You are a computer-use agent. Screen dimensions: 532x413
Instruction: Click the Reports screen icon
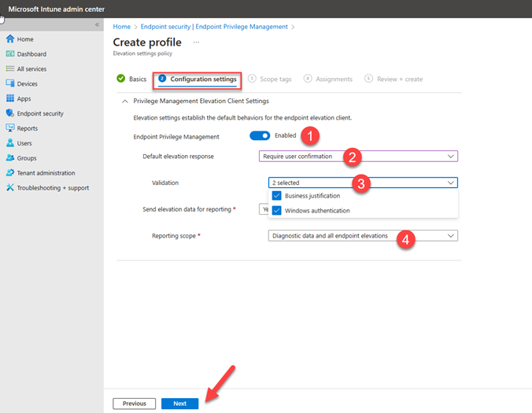[x=10, y=127]
